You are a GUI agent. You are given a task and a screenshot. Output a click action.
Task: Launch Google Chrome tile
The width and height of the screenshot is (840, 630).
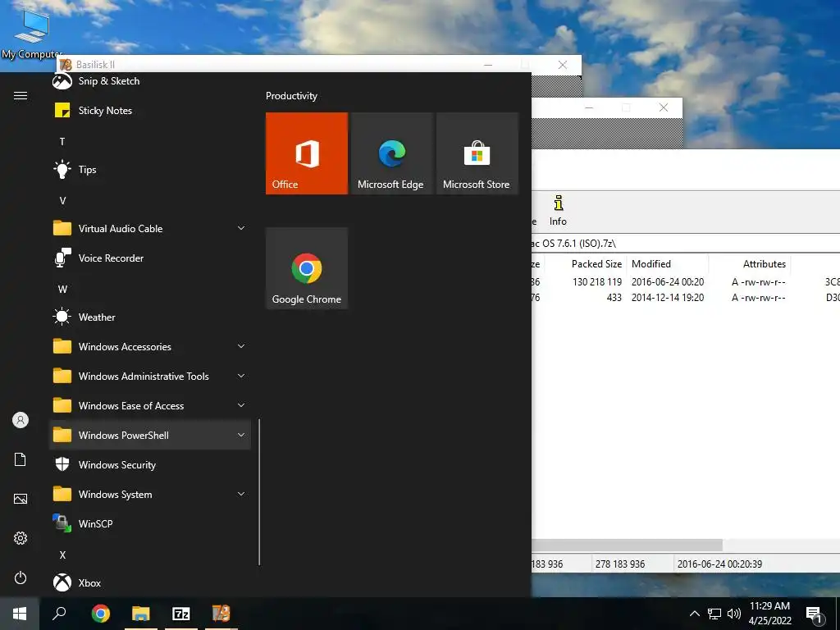(307, 268)
